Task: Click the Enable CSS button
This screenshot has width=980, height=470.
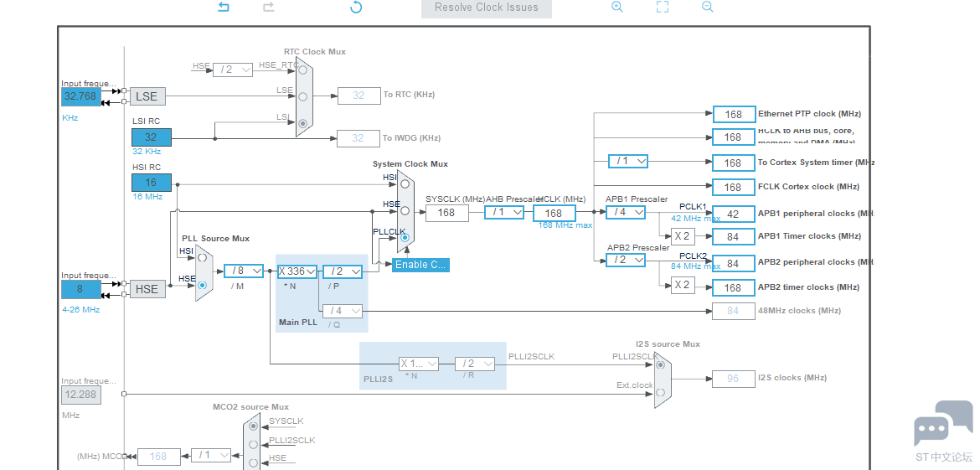Action: click(420, 265)
